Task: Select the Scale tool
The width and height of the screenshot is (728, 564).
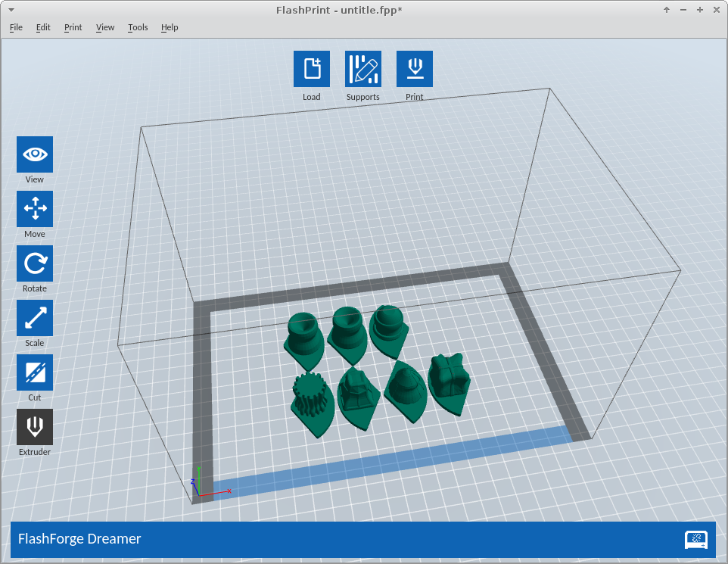Action: 35,318
